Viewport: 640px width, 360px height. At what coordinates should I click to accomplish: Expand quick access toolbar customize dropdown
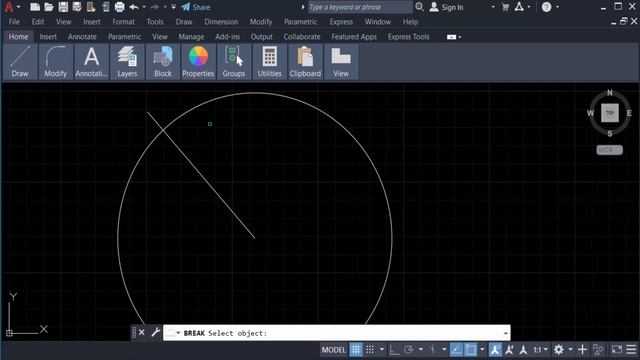(x=173, y=7)
